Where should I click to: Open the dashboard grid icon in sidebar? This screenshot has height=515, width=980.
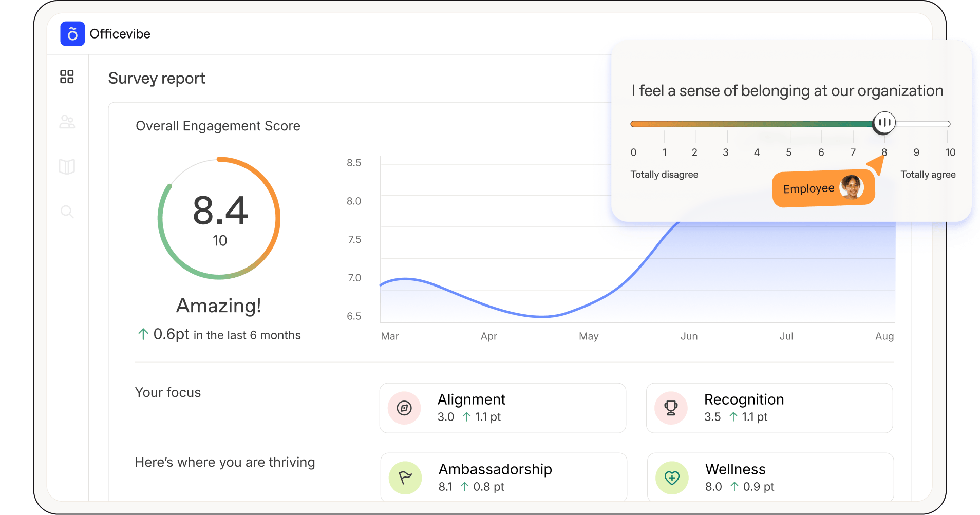pyautogui.click(x=67, y=77)
